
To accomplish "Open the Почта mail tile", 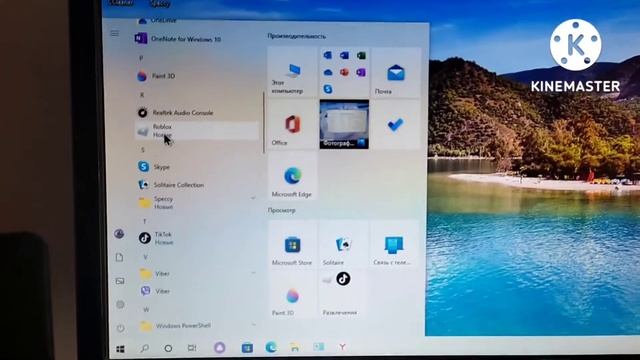I will tap(396, 72).
